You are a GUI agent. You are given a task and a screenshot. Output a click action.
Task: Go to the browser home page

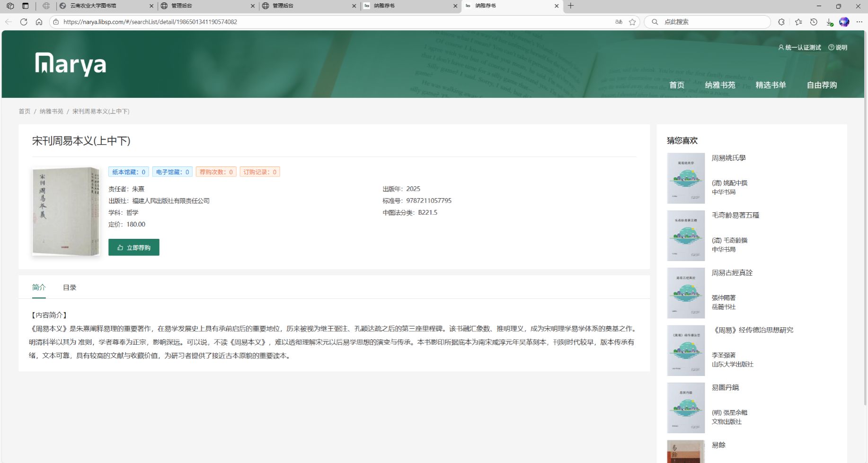[x=39, y=22]
